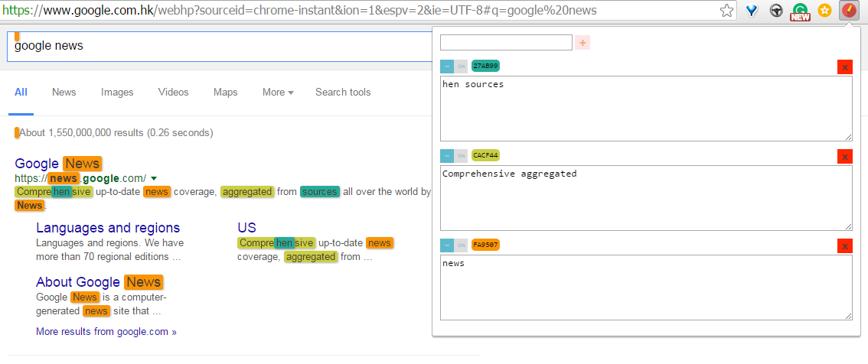
Task: Click the browser address bar URL
Action: [x=299, y=11]
